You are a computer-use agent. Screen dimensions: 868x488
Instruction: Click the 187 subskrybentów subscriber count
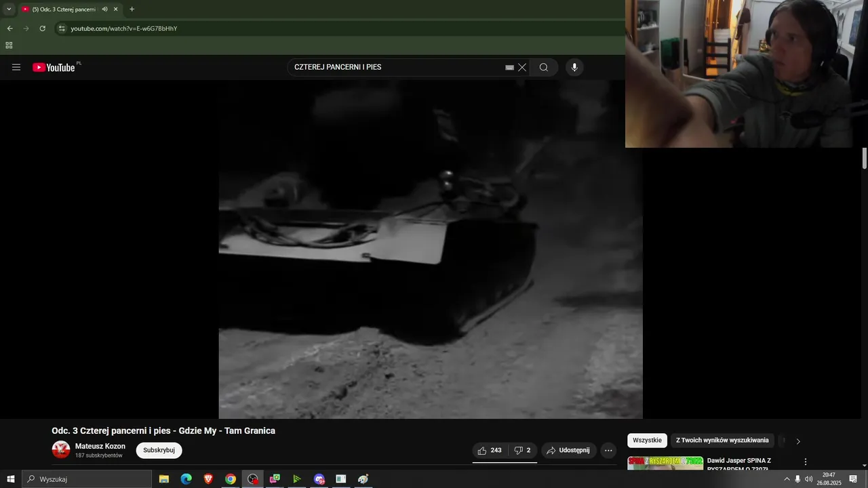99,455
